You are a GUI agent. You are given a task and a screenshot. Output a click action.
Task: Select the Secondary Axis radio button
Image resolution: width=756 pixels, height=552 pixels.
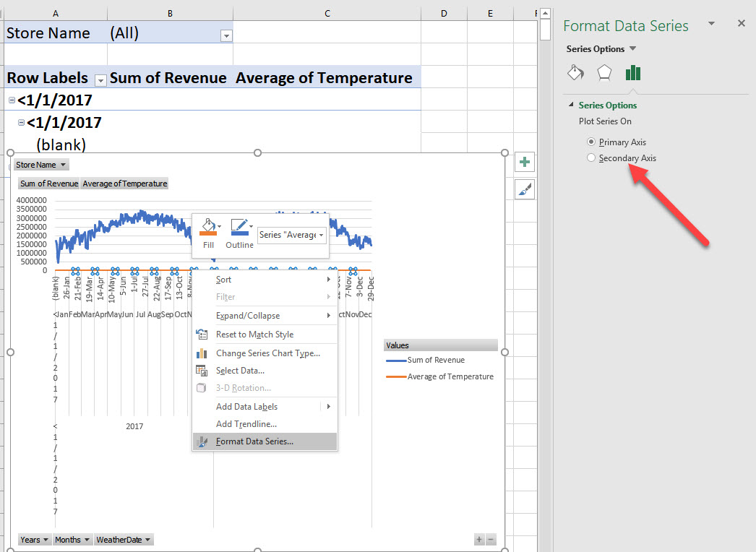(x=591, y=158)
